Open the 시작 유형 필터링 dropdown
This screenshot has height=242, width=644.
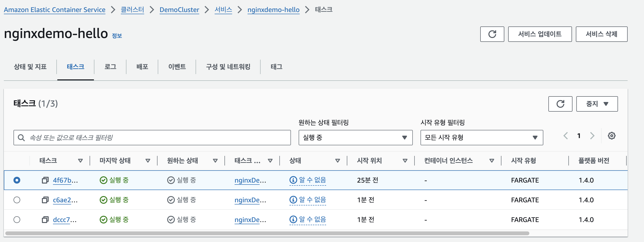point(481,138)
